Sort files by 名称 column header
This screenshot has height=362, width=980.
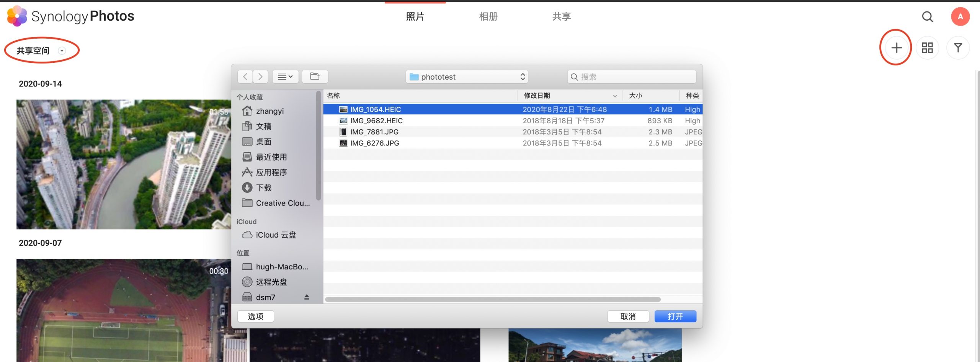click(x=420, y=96)
